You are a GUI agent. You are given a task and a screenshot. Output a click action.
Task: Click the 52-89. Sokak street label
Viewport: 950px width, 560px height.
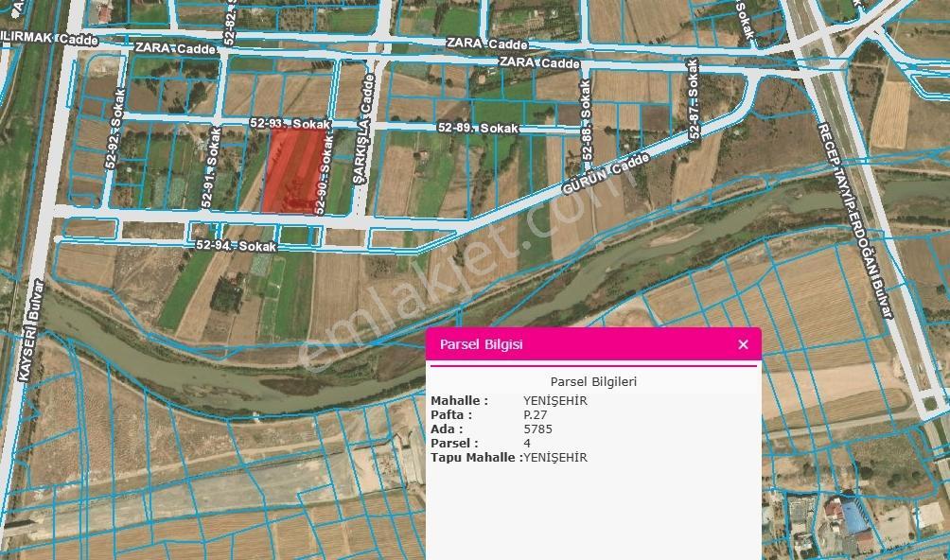tap(478, 129)
